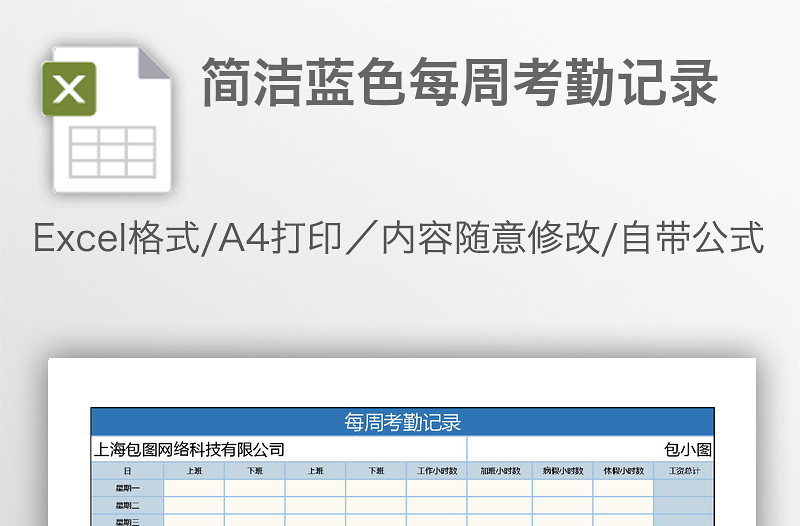Select the blue 每周考勤记录 table title bar
Image resolution: width=800 pixels, height=526 pixels.
click(x=402, y=422)
